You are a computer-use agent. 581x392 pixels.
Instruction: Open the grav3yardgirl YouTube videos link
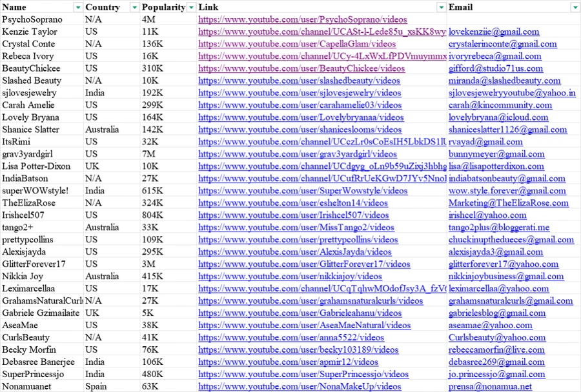(298, 154)
